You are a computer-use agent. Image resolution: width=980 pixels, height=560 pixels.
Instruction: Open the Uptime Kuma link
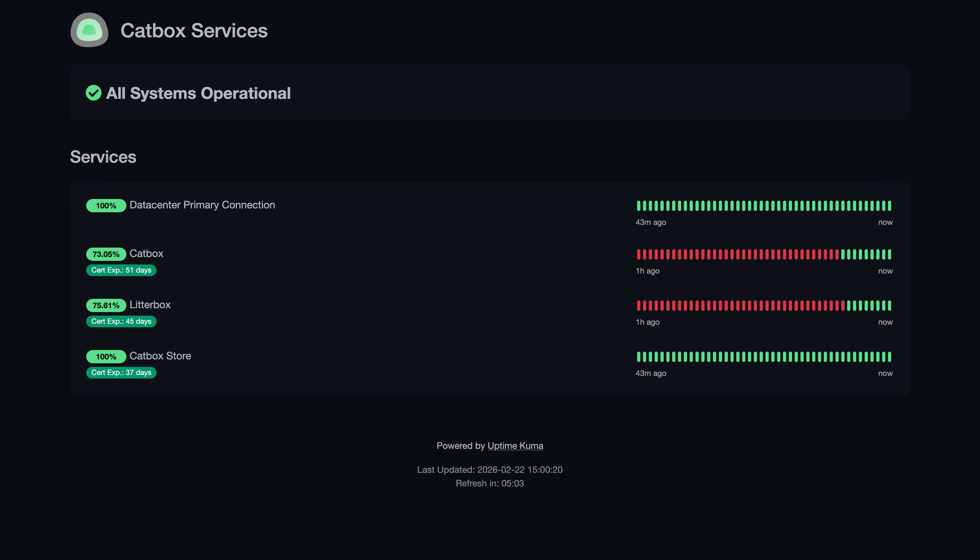(515, 445)
